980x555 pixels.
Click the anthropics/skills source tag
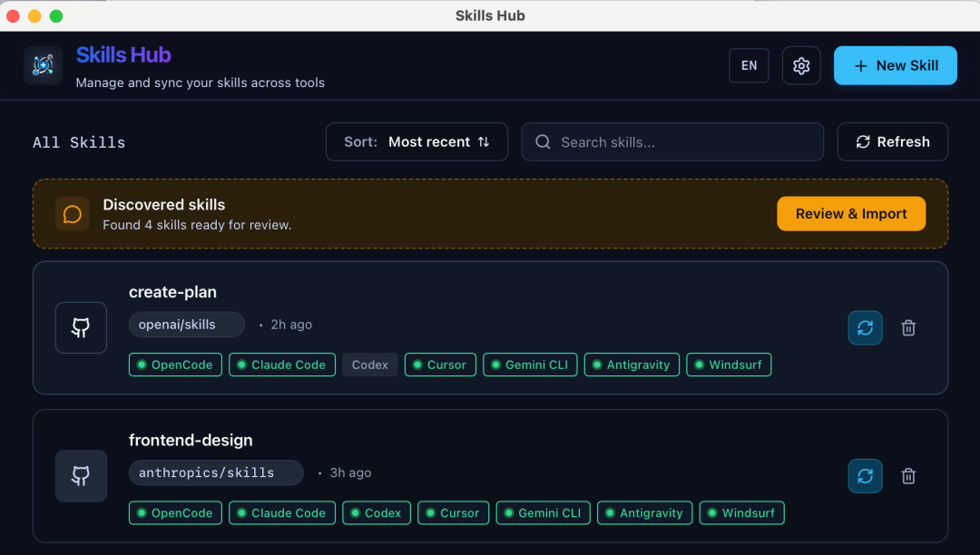click(216, 472)
